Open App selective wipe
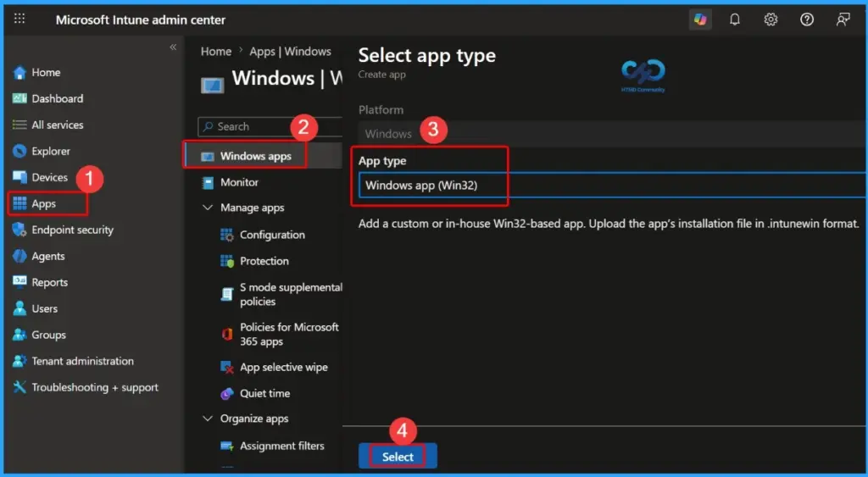Screen dimensions: 868x477 (x=283, y=367)
